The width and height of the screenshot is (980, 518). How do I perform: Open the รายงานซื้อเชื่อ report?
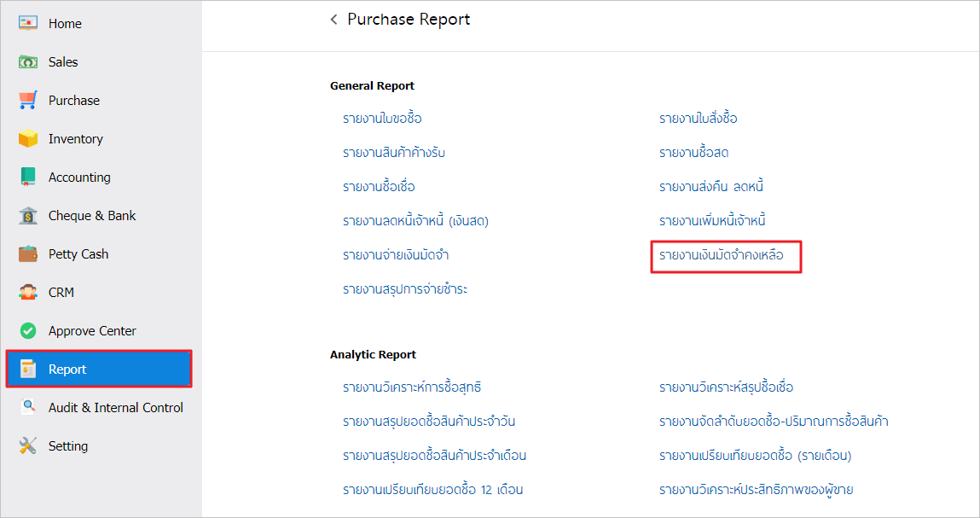pos(379,186)
